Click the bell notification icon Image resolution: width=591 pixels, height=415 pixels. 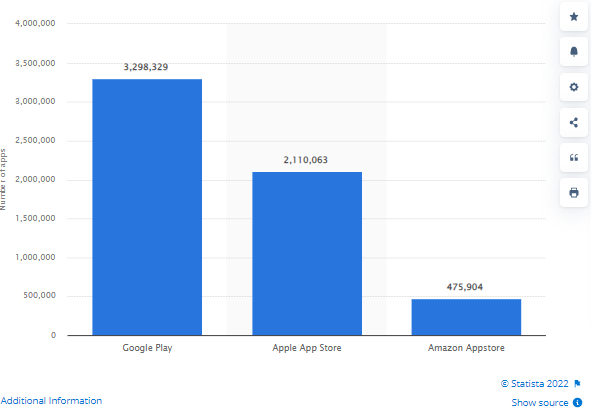[574, 52]
